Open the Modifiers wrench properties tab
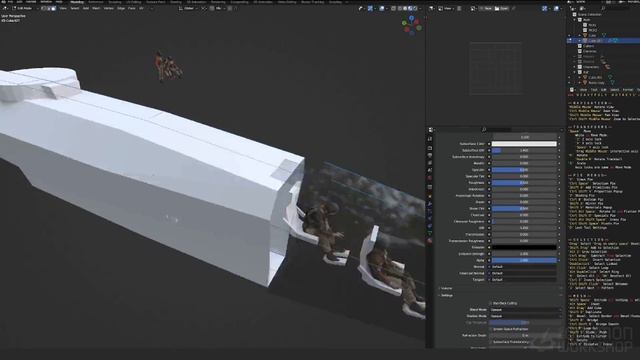Image resolution: width=640 pixels, height=360 pixels. click(x=430, y=203)
